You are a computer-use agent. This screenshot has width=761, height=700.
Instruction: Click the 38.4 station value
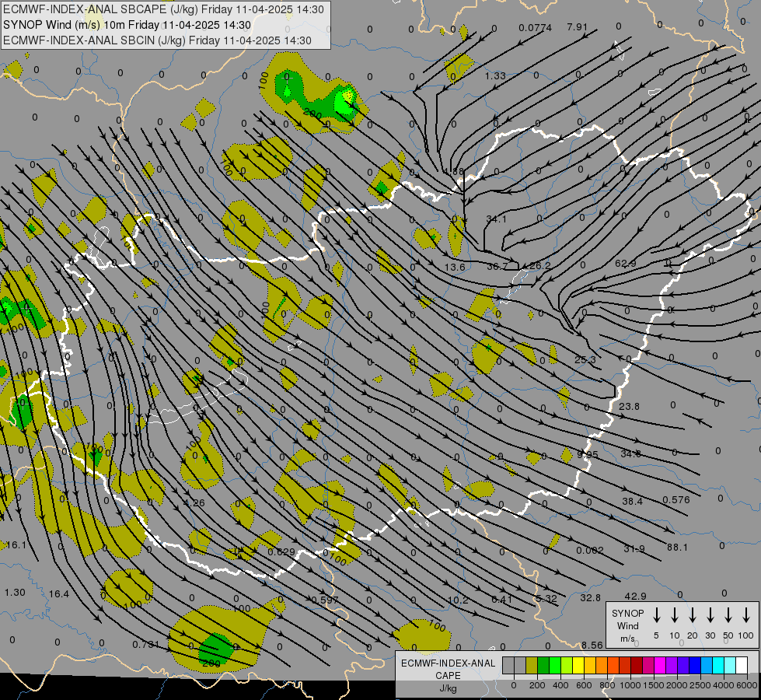[633, 501]
